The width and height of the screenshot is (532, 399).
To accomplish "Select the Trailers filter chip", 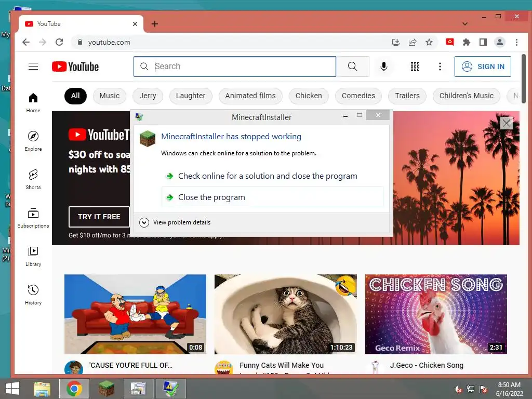I will tap(407, 96).
